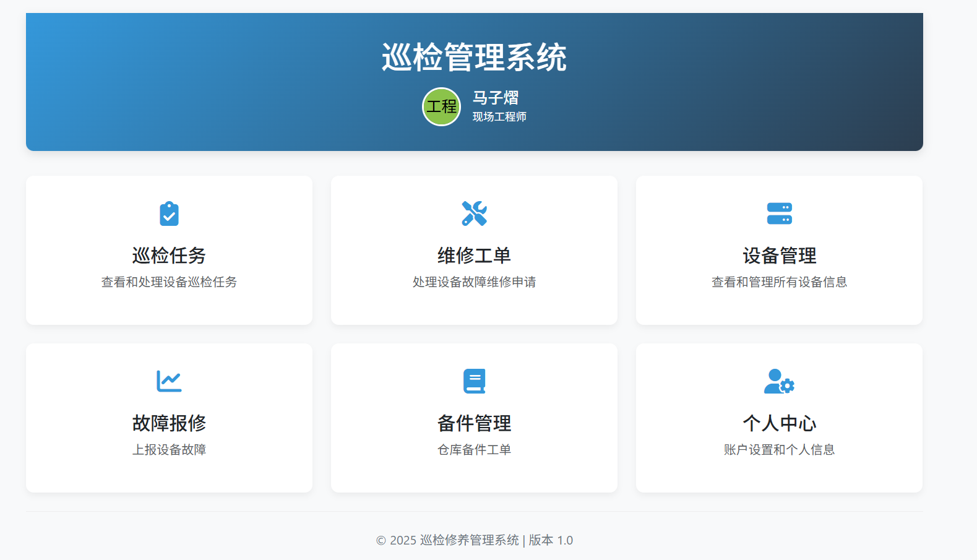
Task: Open the 个人中心 card title
Action: click(780, 423)
